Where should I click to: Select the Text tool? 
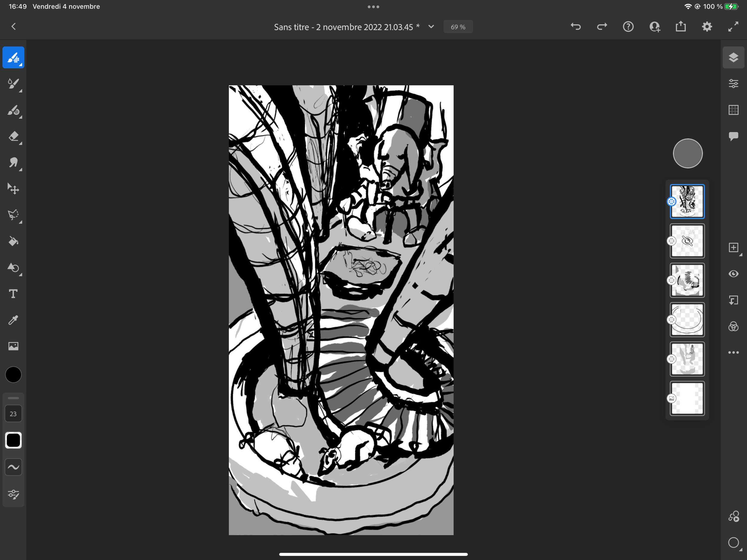pyautogui.click(x=13, y=294)
